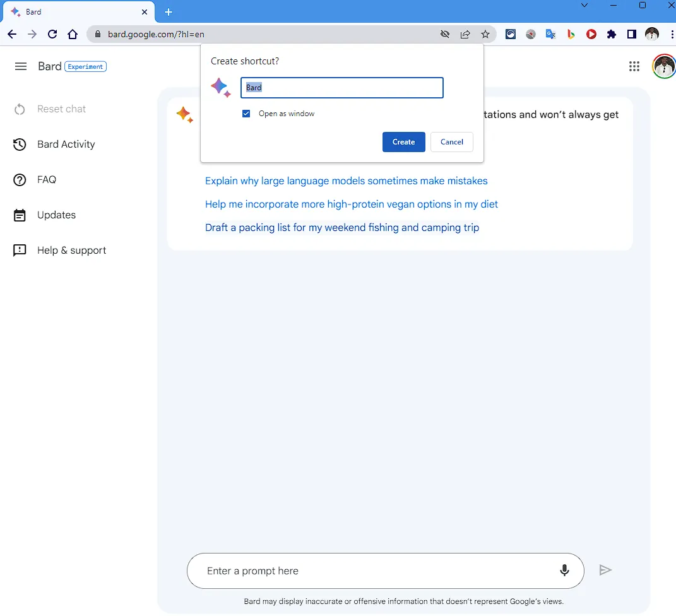Open the Bard hamburger main menu
Image resolution: width=676 pixels, height=616 pixels.
21,66
